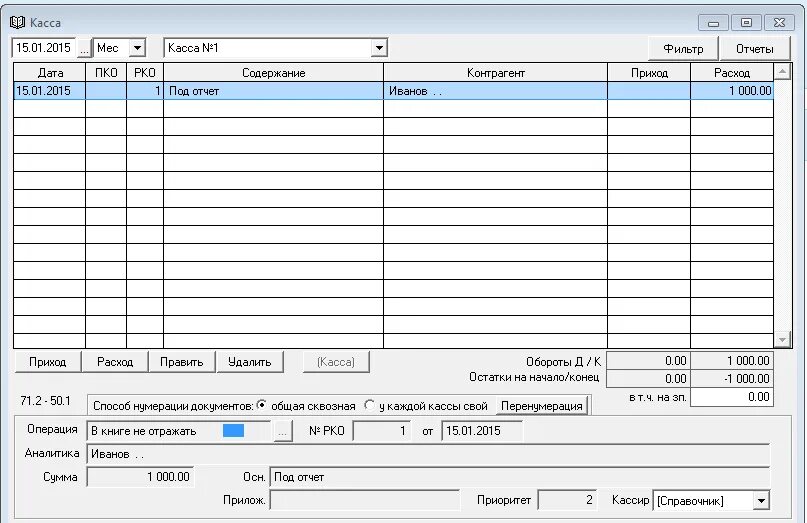Click the Касса window book icon
Screen dimensions: 807x523
tap(17, 22)
